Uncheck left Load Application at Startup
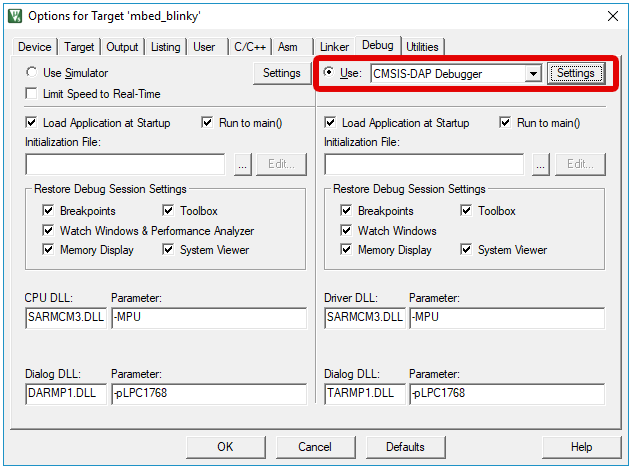This screenshot has height=472, width=633. [x=32, y=123]
